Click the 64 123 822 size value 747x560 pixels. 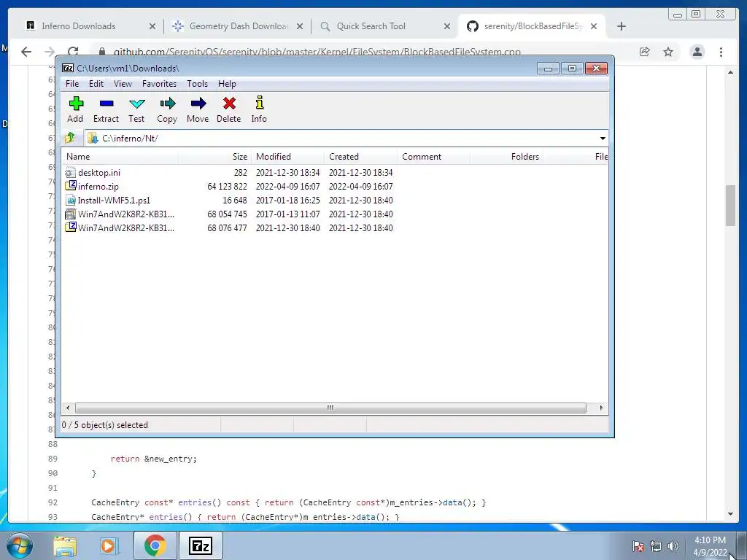coord(227,186)
